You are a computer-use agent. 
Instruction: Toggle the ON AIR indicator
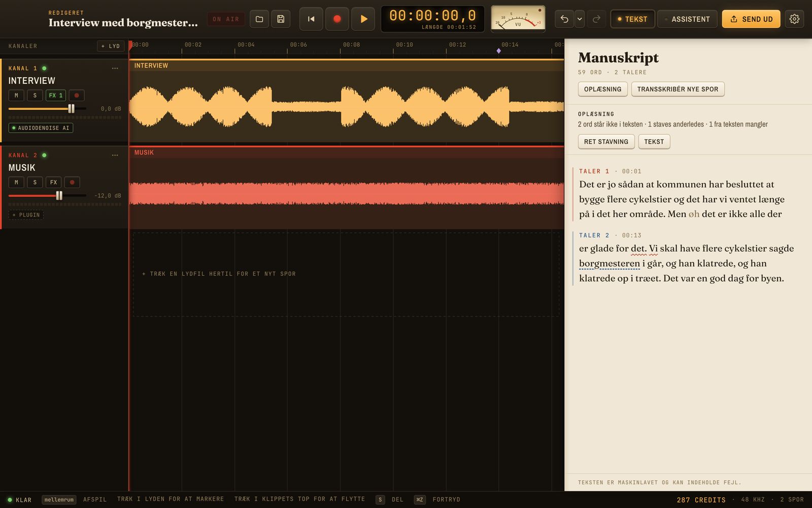click(226, 19)
